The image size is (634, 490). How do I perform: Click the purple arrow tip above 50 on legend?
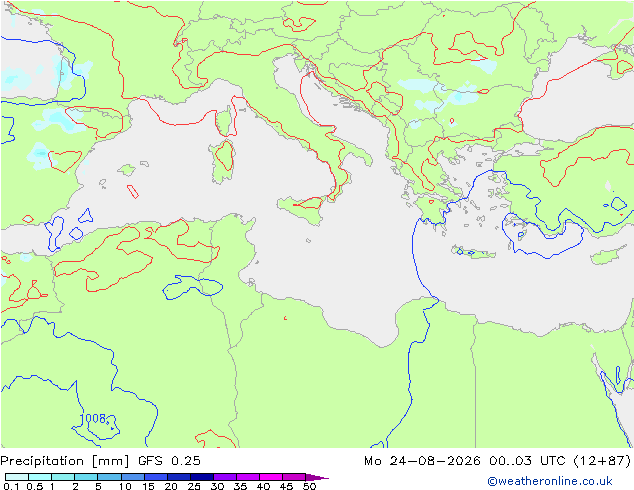point(317,477)
